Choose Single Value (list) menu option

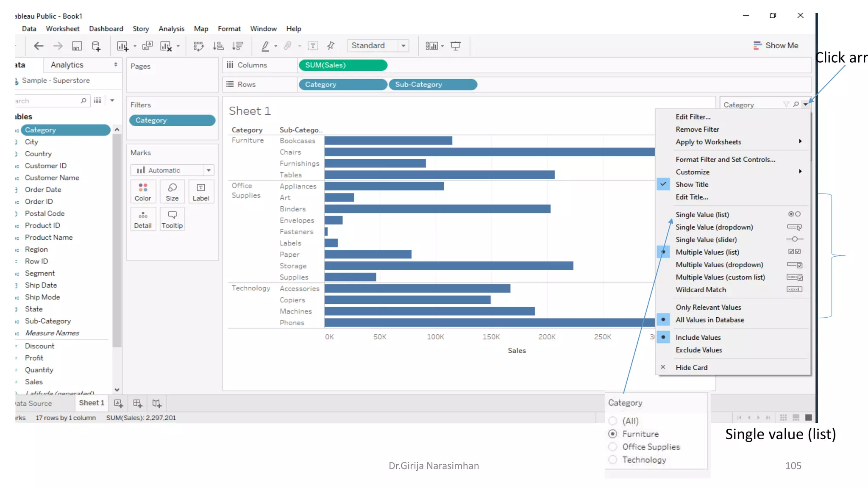(x=702, y=215)
